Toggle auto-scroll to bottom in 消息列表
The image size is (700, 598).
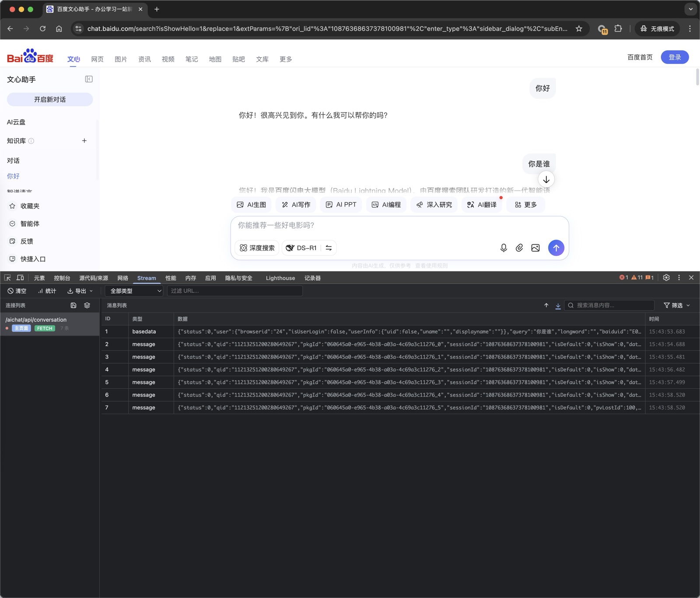[558, 306]
